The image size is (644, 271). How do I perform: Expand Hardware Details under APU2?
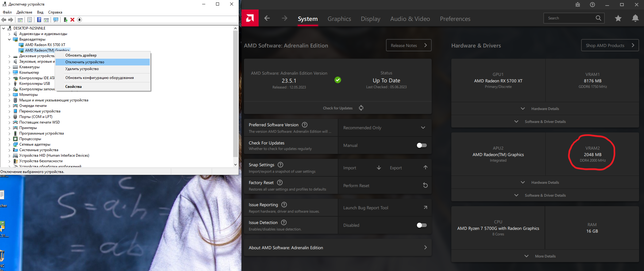(545, 183)
